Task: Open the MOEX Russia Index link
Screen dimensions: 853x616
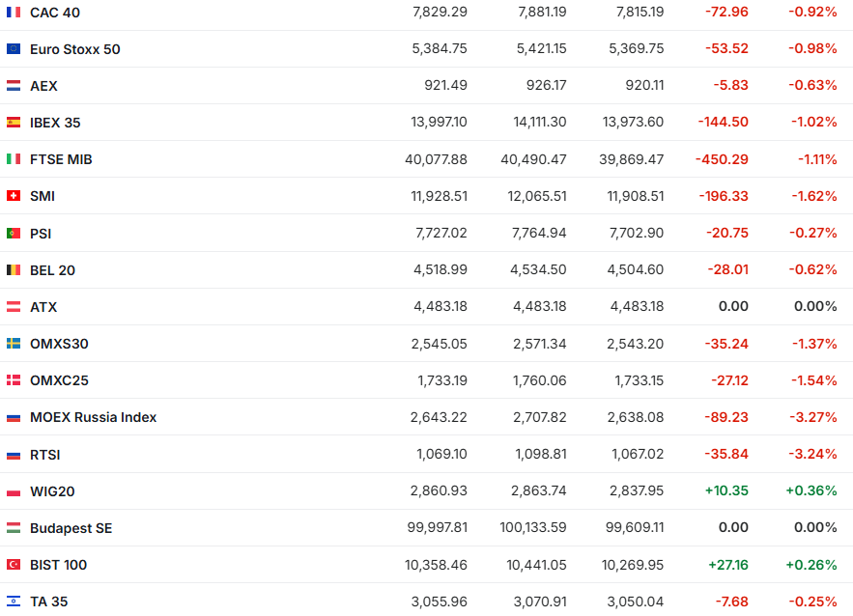Action: [93, 417]
